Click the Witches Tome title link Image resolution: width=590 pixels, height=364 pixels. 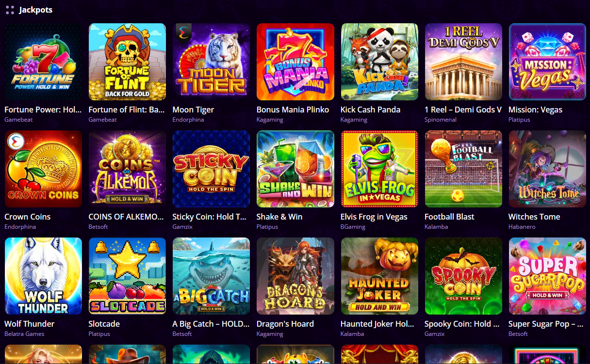[534, 217]
